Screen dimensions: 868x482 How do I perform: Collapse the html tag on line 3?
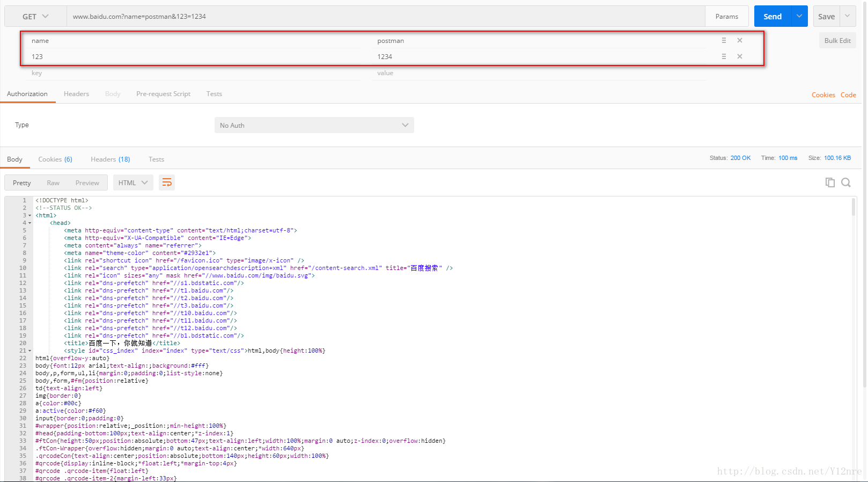tap(30, 216)
